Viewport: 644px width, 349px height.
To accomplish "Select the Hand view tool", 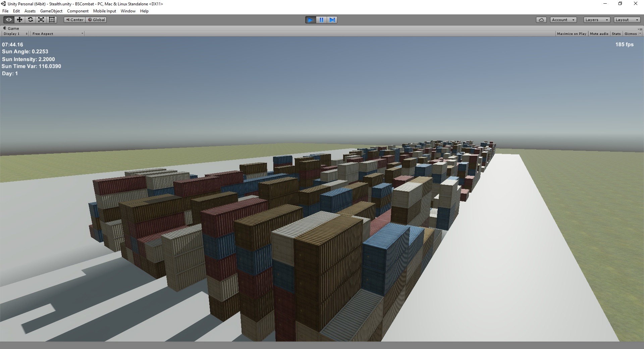I will tap(9, 20).
